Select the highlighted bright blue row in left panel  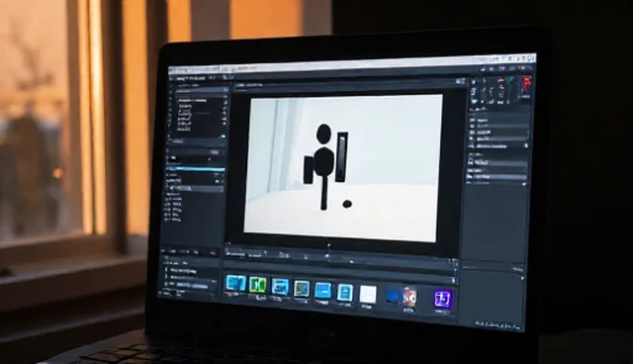pyautogui.click(x=196, y=169)
